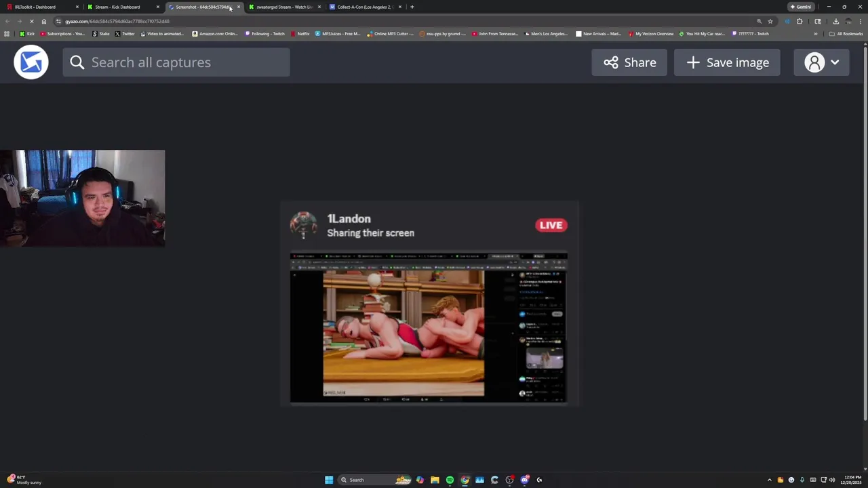The height and width of the screenshot is (488, 868).
Task: Open the Chrome three-dot menu
Action: tap(860, 21)
